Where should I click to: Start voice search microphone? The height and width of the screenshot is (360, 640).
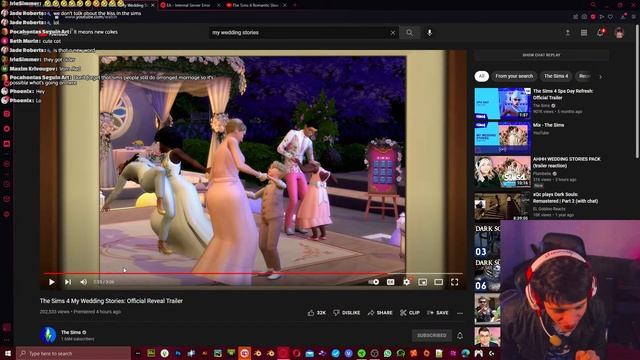tap(429, 33)
